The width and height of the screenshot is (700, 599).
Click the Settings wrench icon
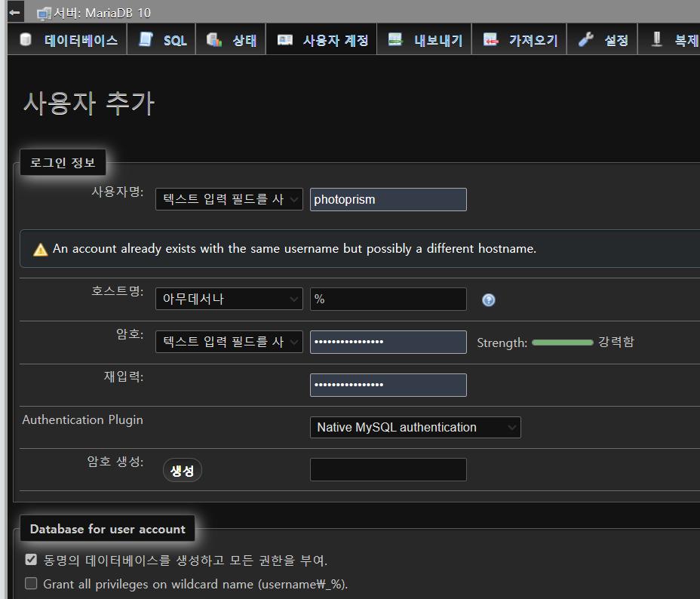(586, 40)
